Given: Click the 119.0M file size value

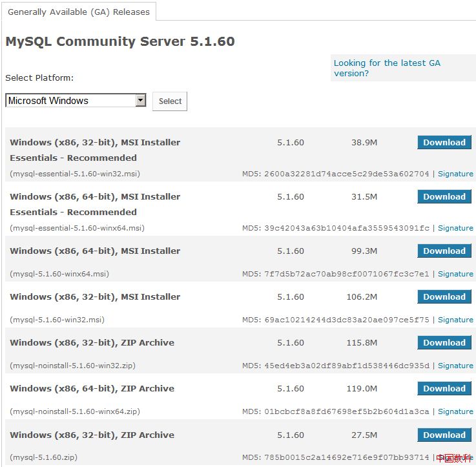Looking at the screenshot, I should tap(362, 389).
